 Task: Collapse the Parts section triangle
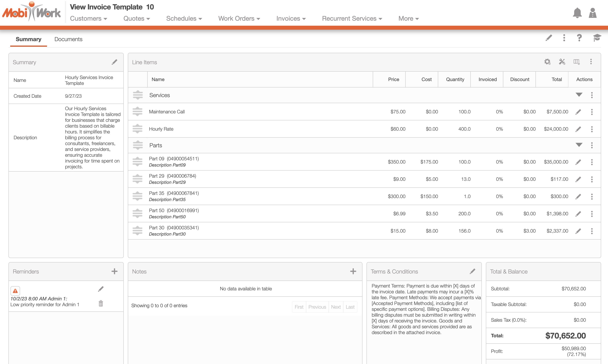[x=579, y=145]
